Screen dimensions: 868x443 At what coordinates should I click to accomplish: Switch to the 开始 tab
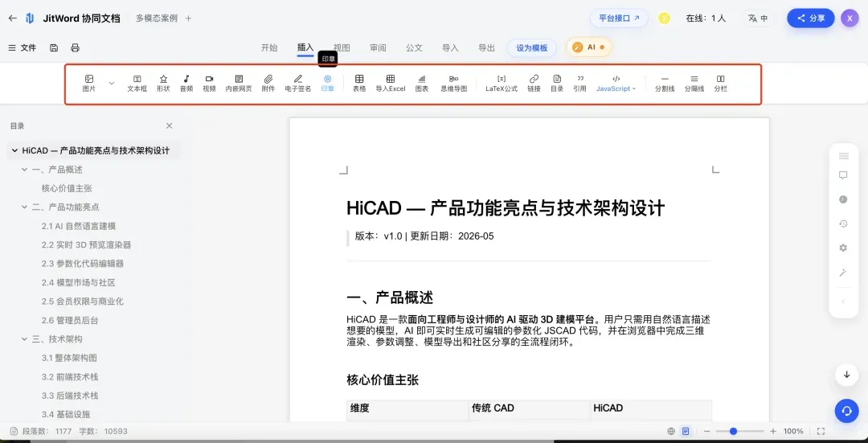click(x=269, y=47)
